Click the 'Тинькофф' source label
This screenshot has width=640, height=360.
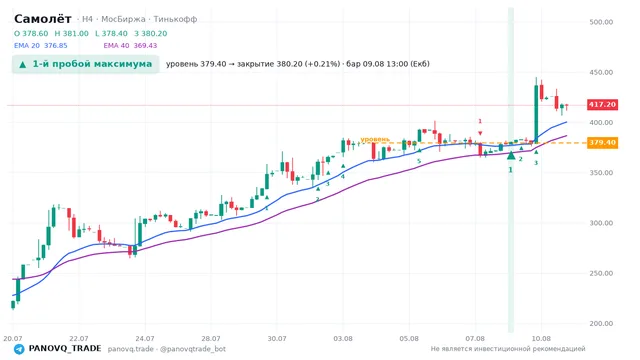175,19
